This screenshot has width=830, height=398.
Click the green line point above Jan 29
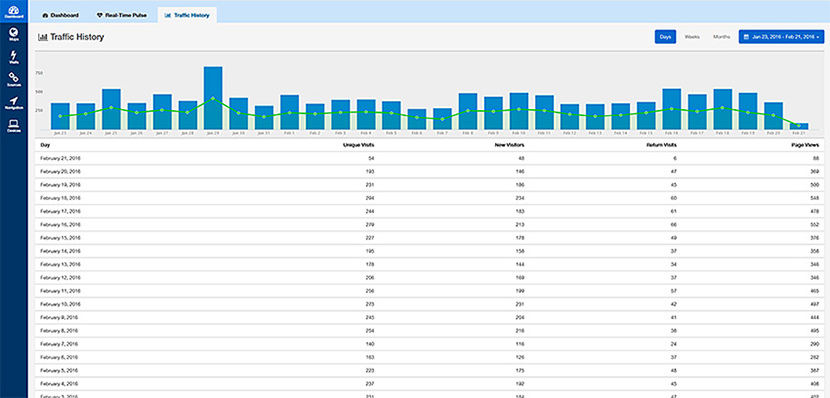[x=213, y=98]
